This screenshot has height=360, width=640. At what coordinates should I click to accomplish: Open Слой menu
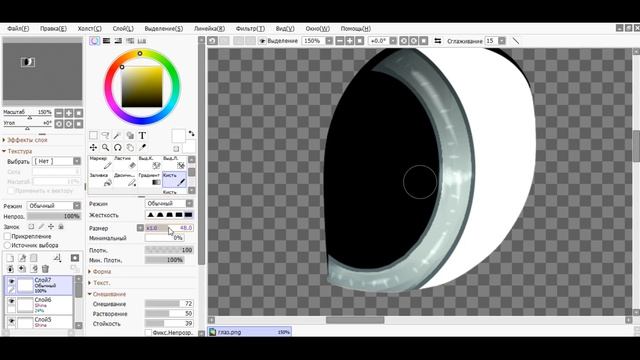(123, 29)
